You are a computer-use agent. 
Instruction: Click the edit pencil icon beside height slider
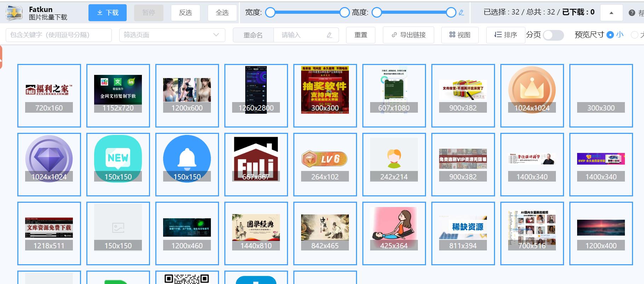(x=461, y=13)
